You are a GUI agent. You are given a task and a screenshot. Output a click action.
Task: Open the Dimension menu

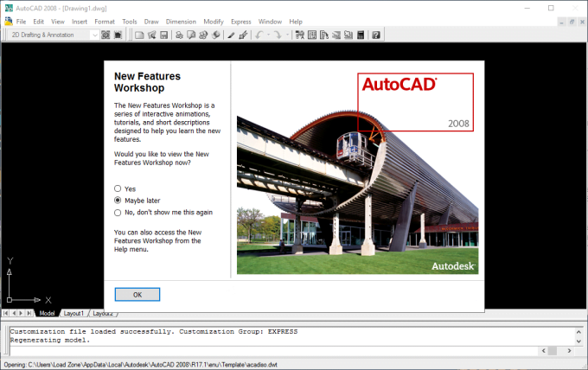(181, 22)
